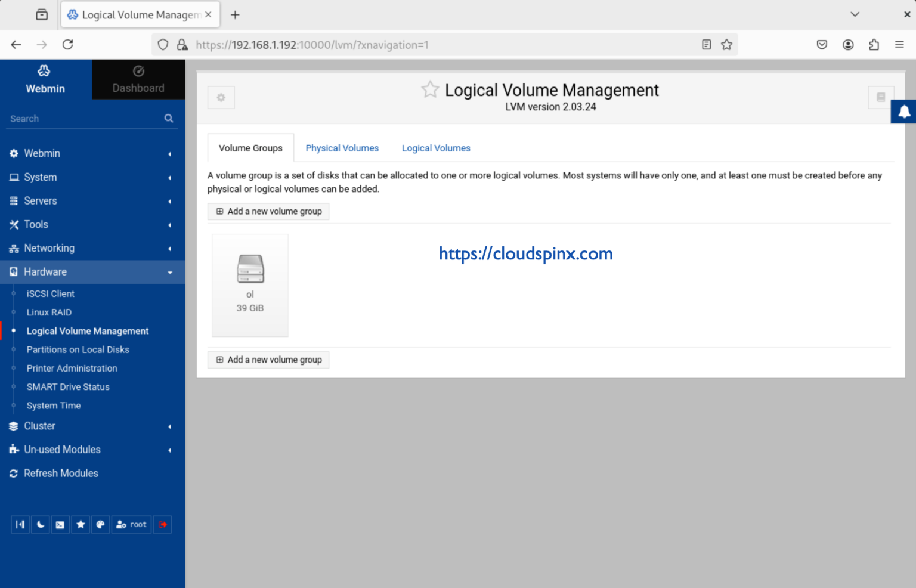The height and width of the screenshot is (588, 916).
Task: Open Partitions on Local Disks
Action: click(78, 349)
